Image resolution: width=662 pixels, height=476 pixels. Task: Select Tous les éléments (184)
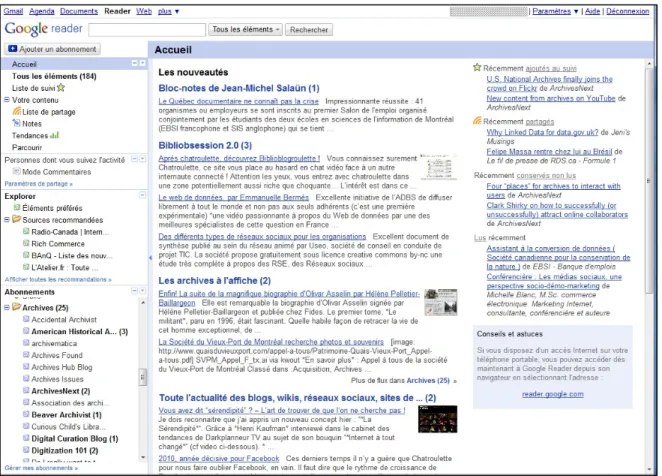(x=54, y=76)
